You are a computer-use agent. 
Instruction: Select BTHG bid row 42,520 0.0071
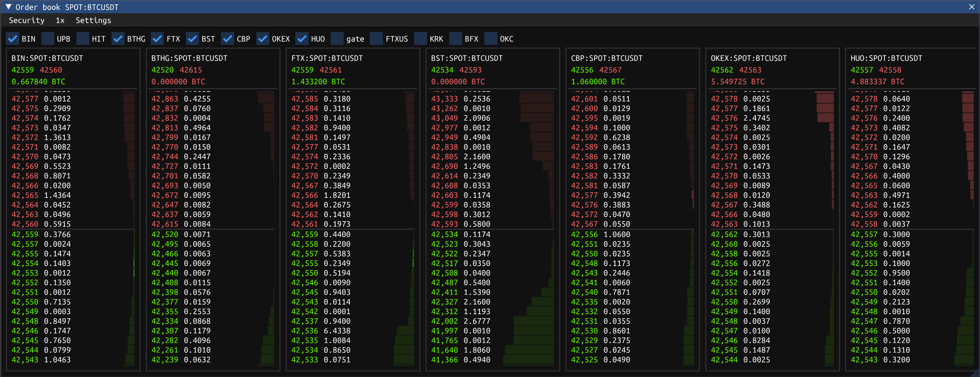pyautogui.click(x=213, y=235)
